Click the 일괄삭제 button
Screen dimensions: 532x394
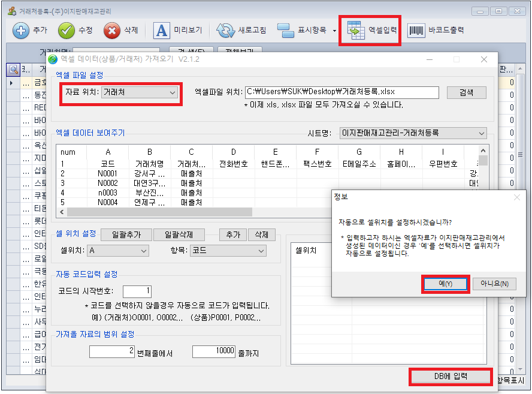pyautogui.click(x=179, y=234)
